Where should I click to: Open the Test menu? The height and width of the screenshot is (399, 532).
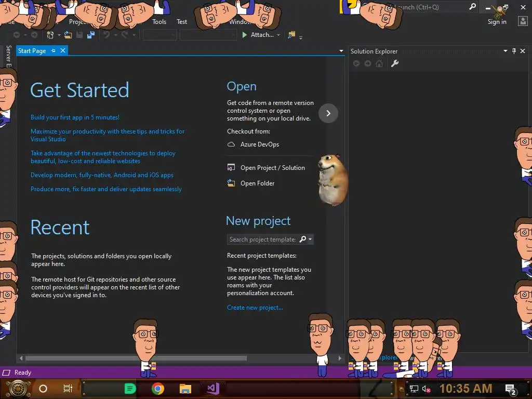pos(182,22)
